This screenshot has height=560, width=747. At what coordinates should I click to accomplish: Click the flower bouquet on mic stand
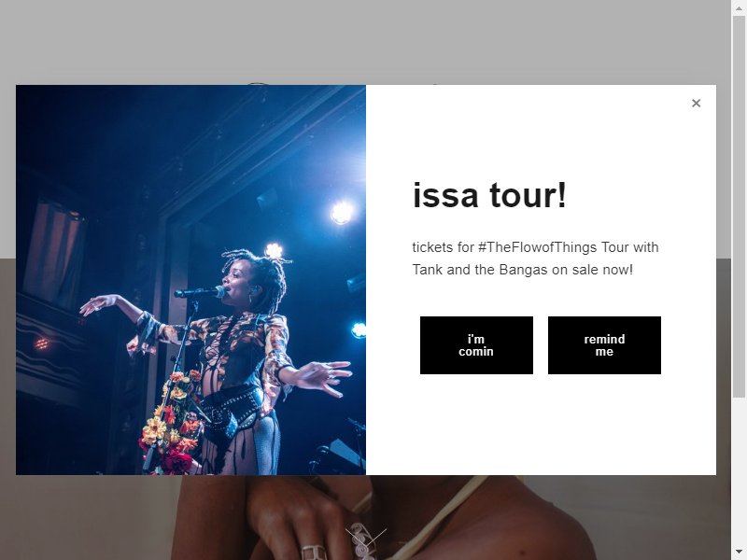(174, 422)
